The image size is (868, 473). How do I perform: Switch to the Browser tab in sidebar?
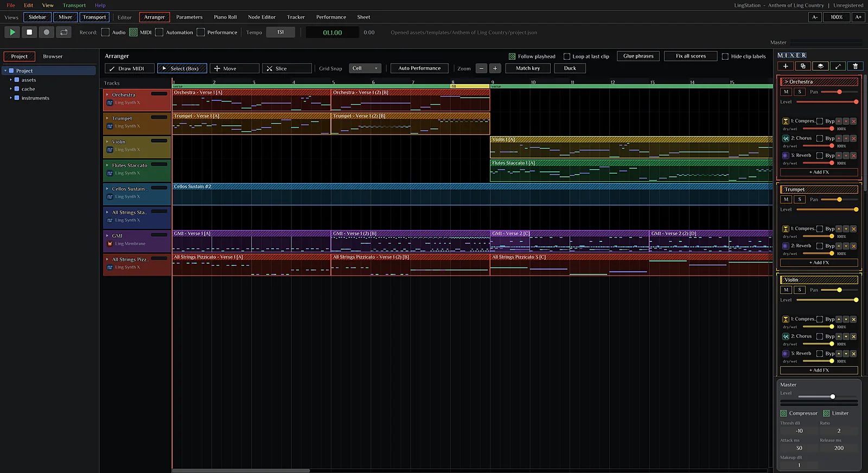click(53, 56)
